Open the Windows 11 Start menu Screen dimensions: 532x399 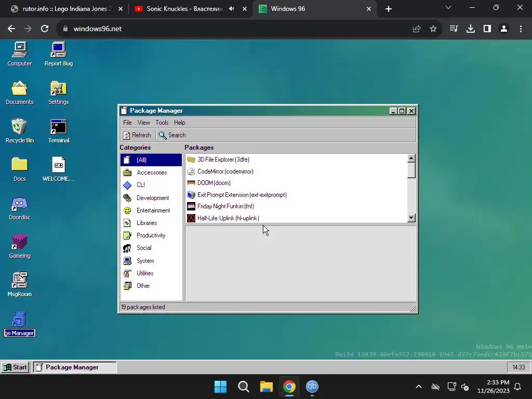[220, 387]
